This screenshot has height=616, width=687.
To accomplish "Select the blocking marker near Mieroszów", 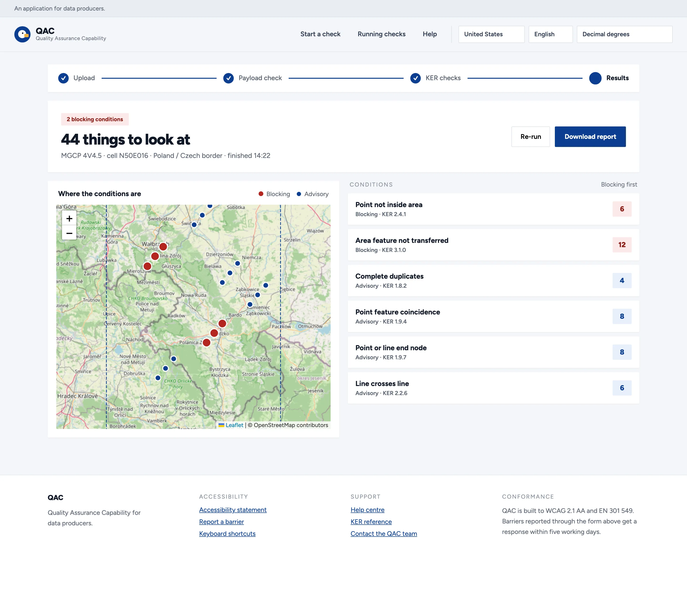I will (x=147, y=266).
